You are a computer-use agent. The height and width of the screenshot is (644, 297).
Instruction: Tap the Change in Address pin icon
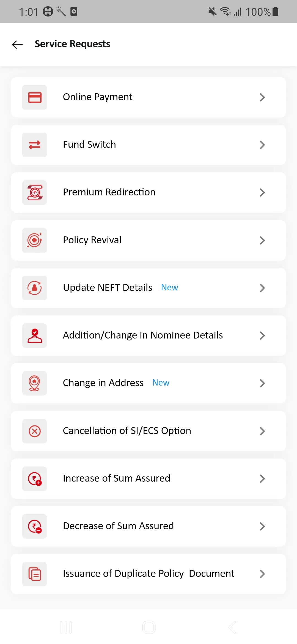click(35, 383)
